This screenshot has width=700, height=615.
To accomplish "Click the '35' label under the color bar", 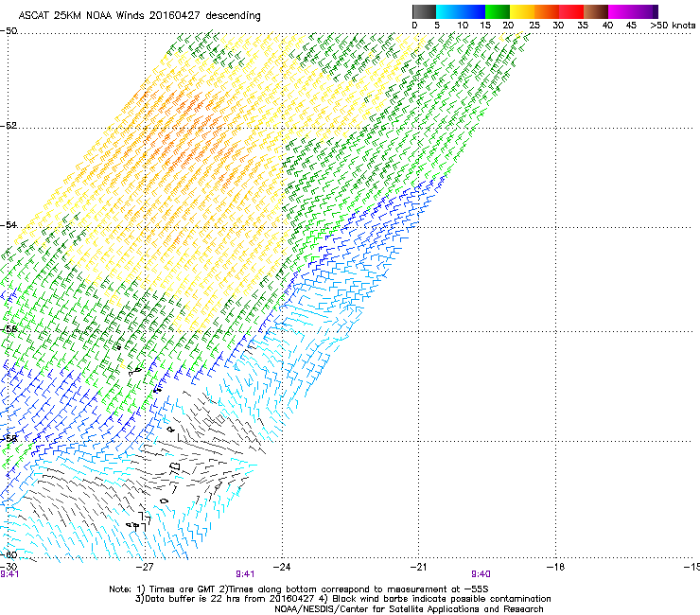I will coord(583,25).
